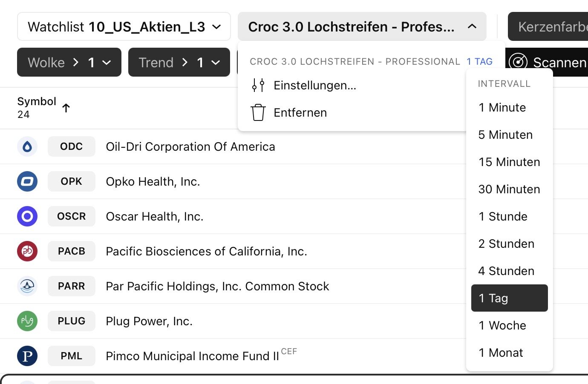Open the Watchlist 10_US_Aktien_L3 dropdown
588x384 pixels.
(x=124, y=27)
